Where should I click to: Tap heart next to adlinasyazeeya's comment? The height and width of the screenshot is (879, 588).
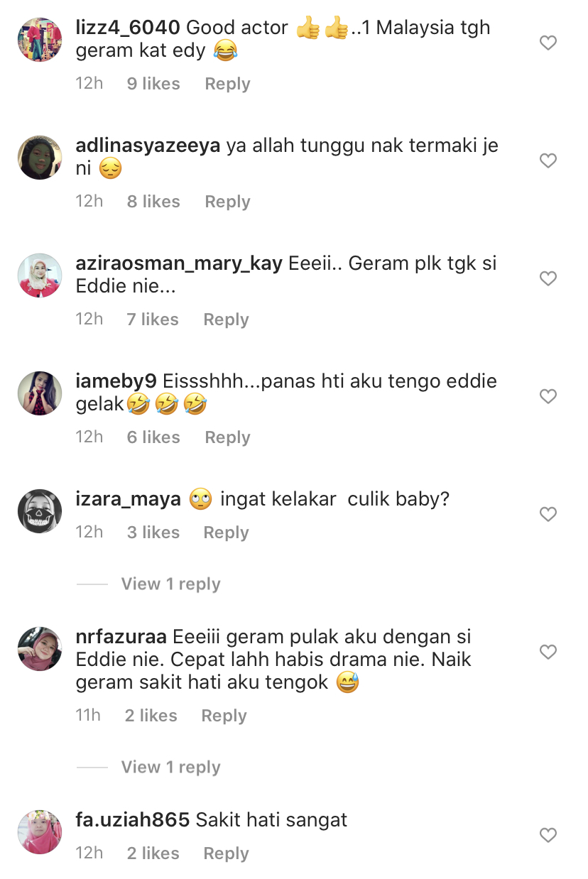548,161
